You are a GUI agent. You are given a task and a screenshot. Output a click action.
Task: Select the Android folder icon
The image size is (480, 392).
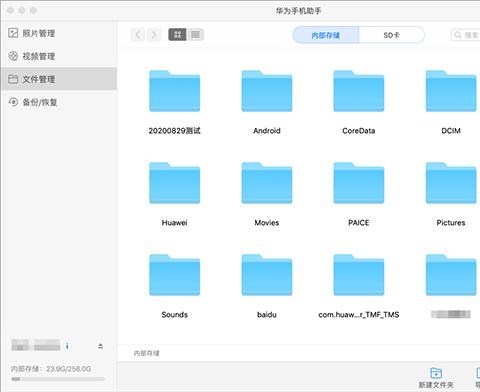[267, 91]
